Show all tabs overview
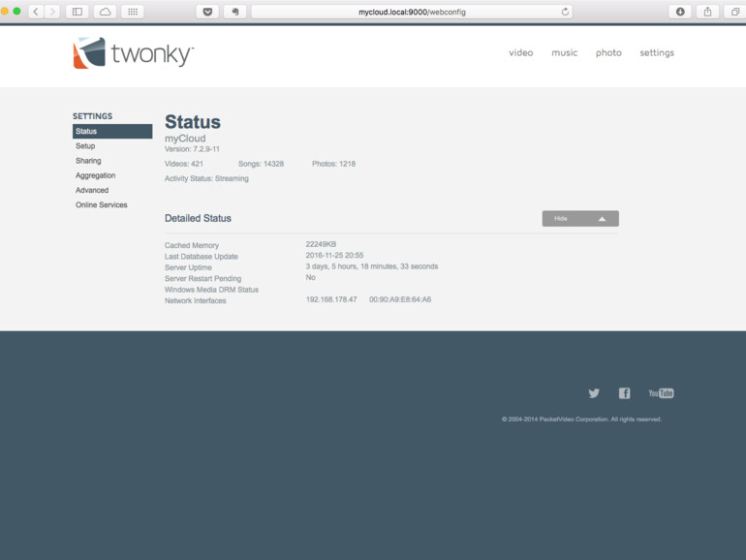The image size is (746, 560). coord(735,12)
